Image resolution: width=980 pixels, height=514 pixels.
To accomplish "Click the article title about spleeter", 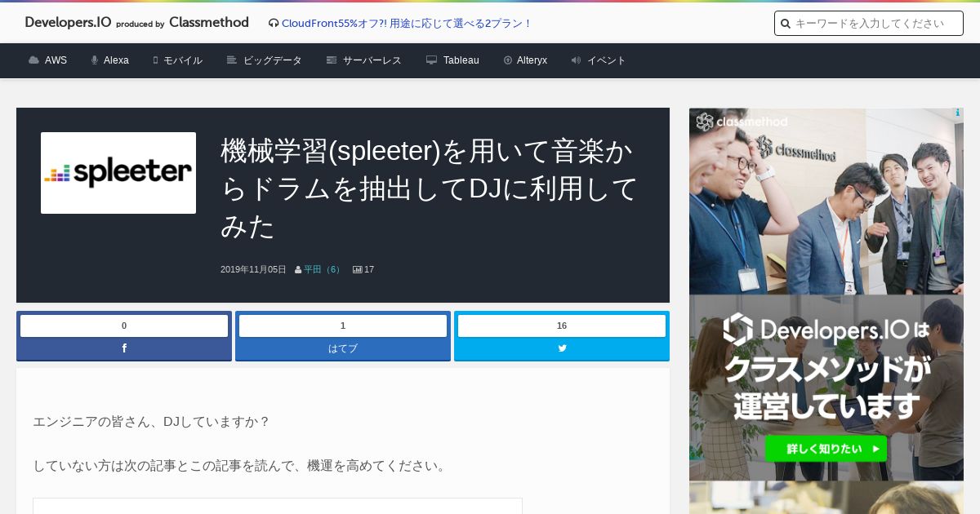I will tap(429, 188).
